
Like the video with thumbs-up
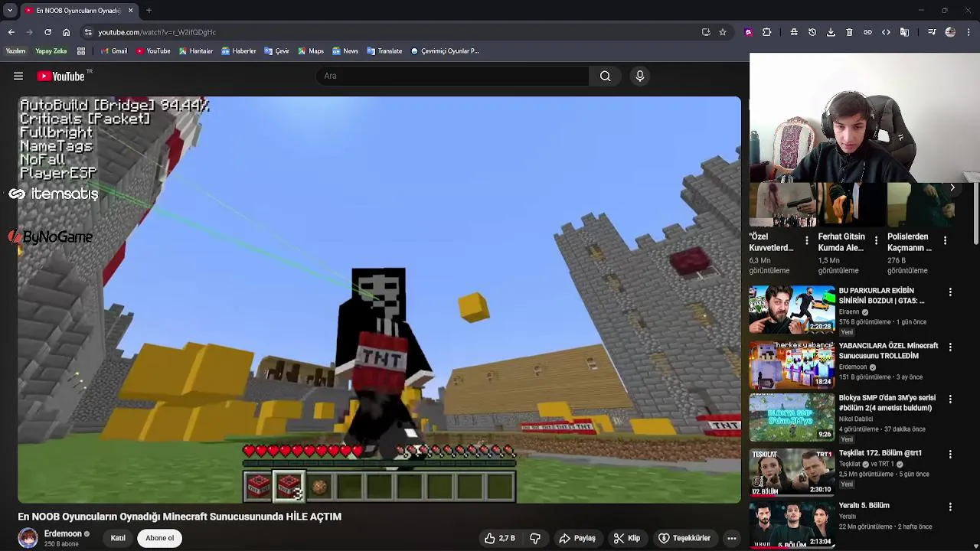point(499,538)
